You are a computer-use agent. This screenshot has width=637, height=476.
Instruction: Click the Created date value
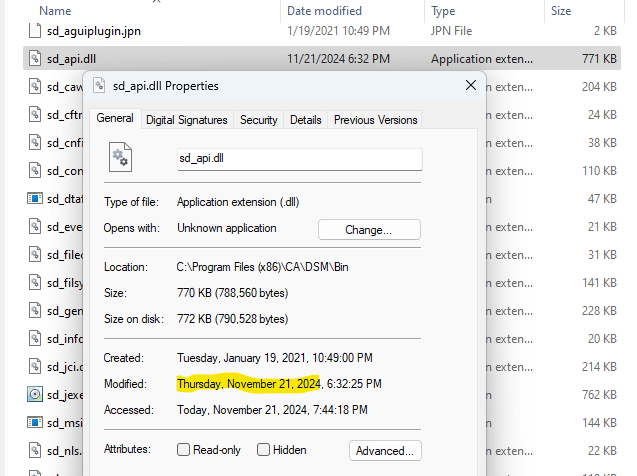coord(275,358)
